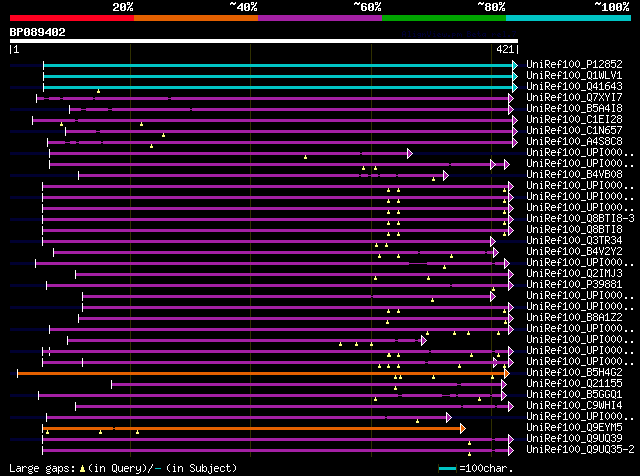Open the UniRef100_Q41643 hit label
Screen dimensions: 640x476
[574, 87]
